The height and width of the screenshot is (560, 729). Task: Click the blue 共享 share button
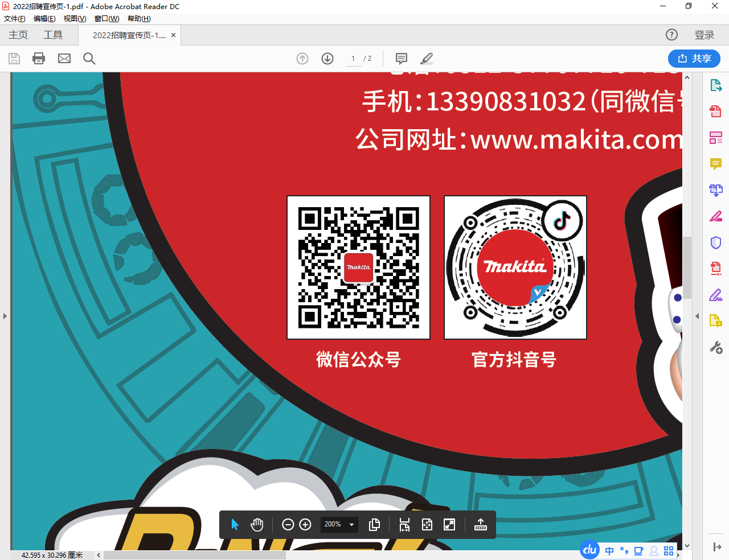coord(694,59)
